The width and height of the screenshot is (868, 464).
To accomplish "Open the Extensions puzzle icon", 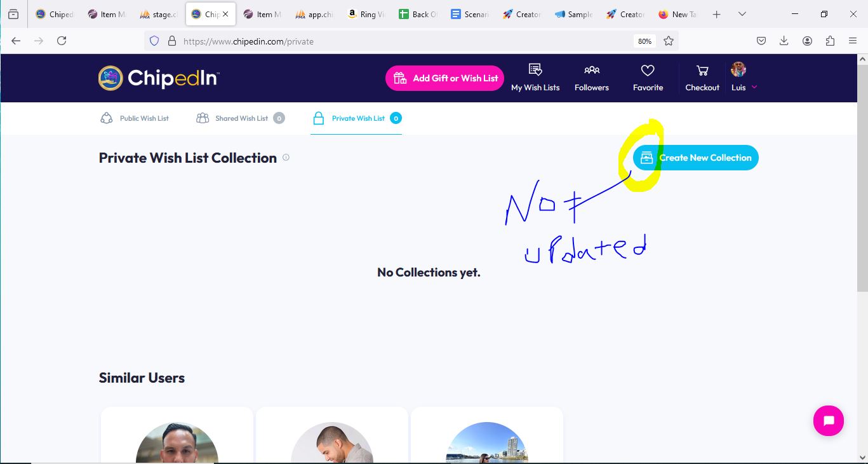I will click(x=830, y=41).
